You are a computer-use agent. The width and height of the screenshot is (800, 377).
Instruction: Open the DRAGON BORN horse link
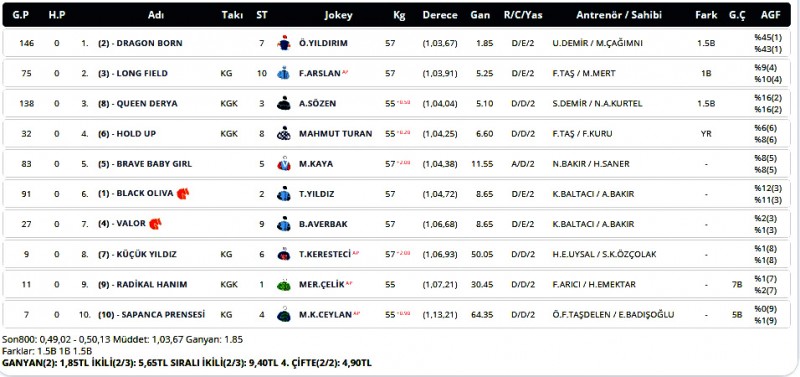click(x=140, y=43)
